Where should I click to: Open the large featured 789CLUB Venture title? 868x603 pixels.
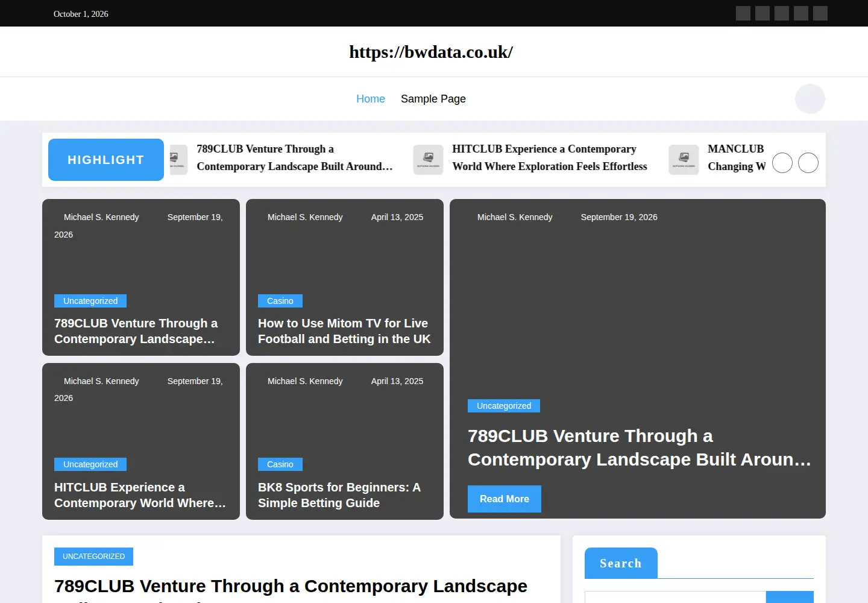[640, 447]
